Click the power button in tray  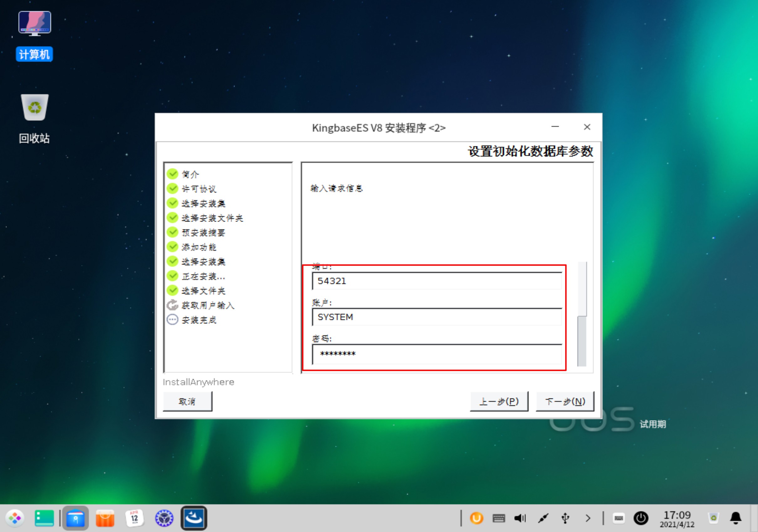click(641, 518)
